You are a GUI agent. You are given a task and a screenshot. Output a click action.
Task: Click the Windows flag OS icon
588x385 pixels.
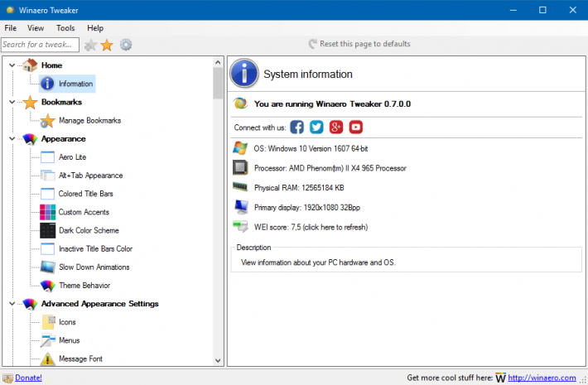240,148
